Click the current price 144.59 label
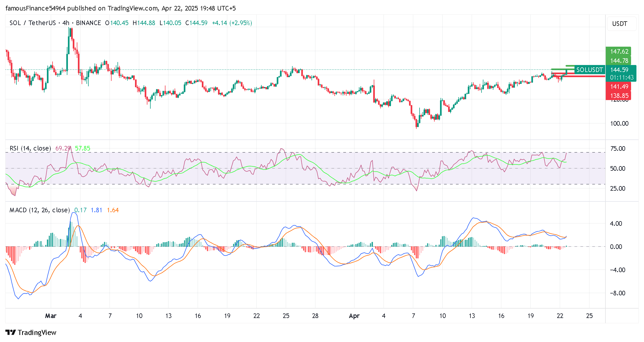644x342 pixels. [619, 70]
